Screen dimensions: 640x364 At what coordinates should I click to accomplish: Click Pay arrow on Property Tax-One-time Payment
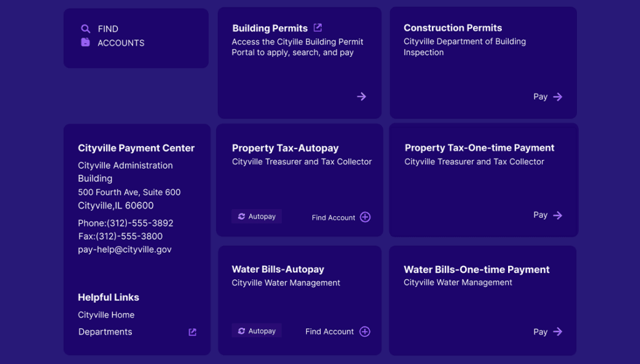coord(557,215)
